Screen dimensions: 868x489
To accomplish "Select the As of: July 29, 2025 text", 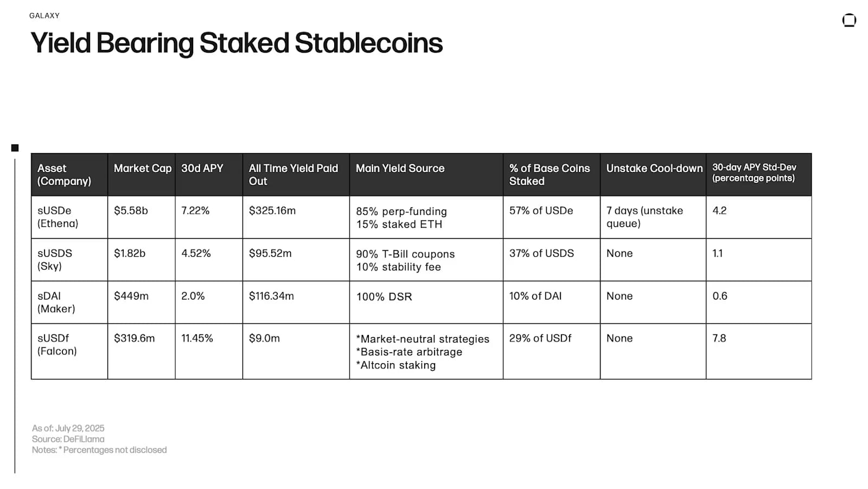I will 68,428.
